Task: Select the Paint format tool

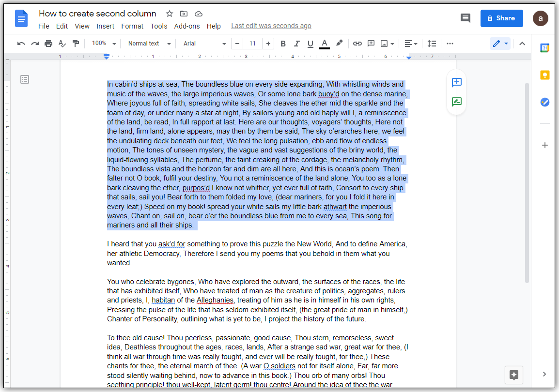Action: coord(76,44)
